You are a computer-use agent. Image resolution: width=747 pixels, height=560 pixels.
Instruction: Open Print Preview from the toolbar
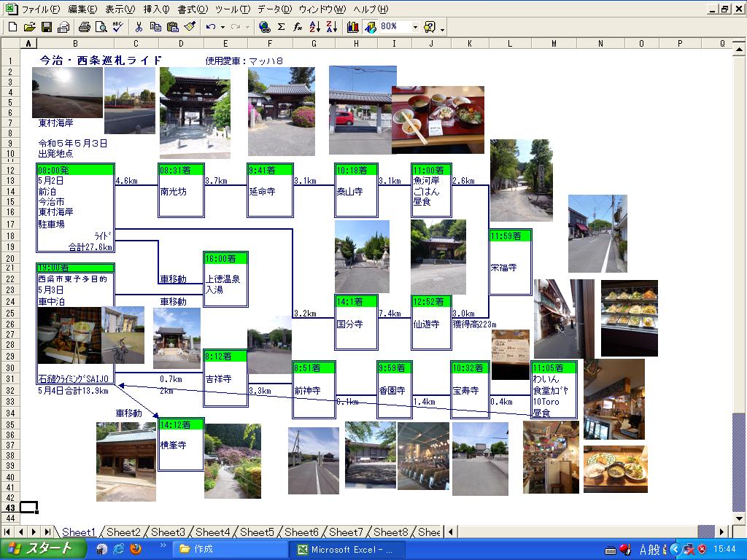click(101, 27)
